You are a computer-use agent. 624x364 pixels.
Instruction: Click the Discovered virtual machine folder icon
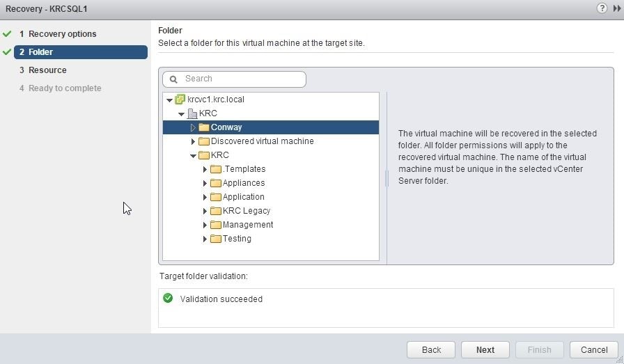[204, 141]
